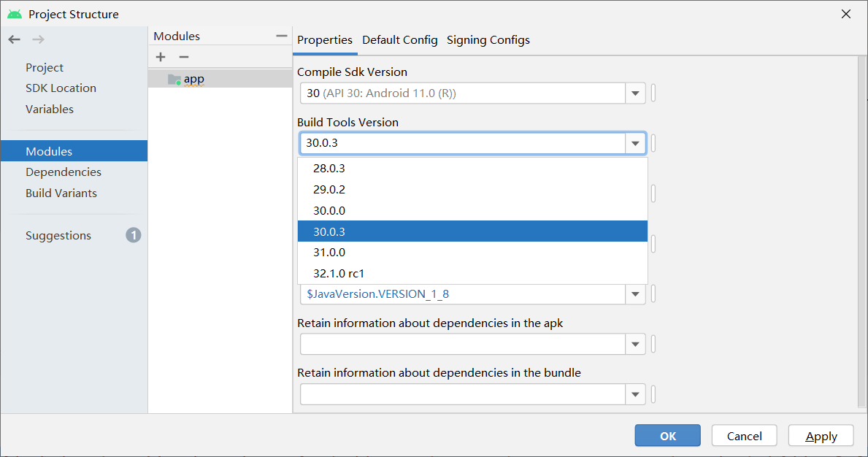The height and width of the screenshot is (457, 868).
Task: Click the app module folder icon
Action: pyautogui.click(x=173, y=78)
